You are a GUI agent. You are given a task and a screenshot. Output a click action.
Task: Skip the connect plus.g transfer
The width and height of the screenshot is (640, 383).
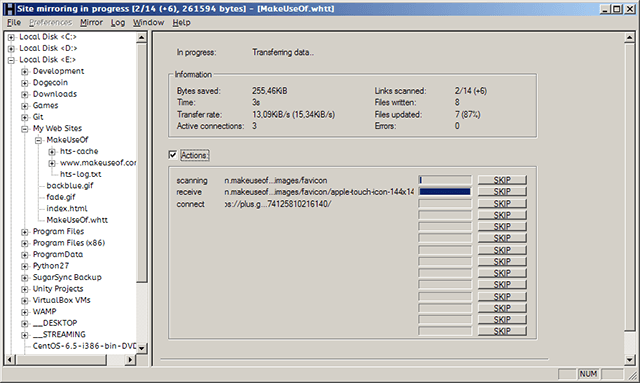pos(502,203)
